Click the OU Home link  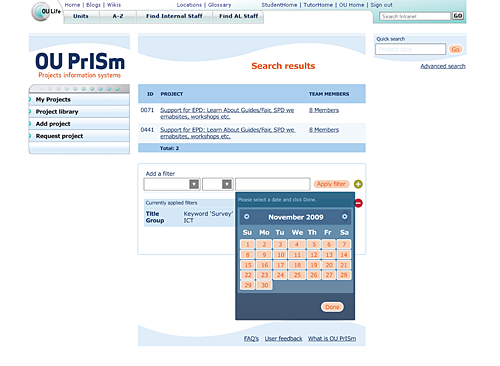pyautogui.click(x=352, y=5)
